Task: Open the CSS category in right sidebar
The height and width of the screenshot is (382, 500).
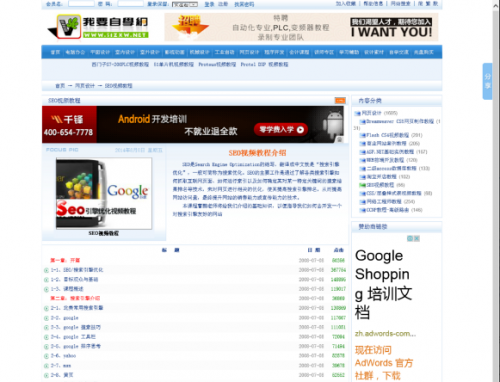Action: click(394, 193)
